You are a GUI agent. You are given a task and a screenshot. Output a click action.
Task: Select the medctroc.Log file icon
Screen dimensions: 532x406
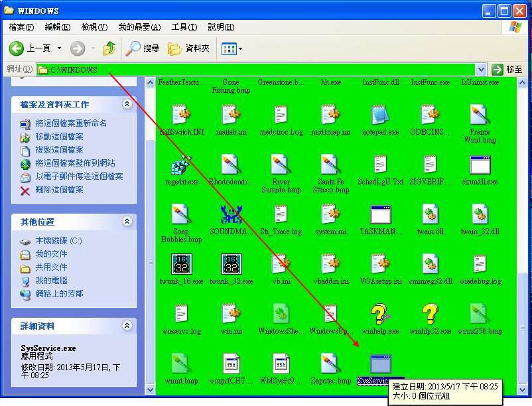(x=281, y=115)
